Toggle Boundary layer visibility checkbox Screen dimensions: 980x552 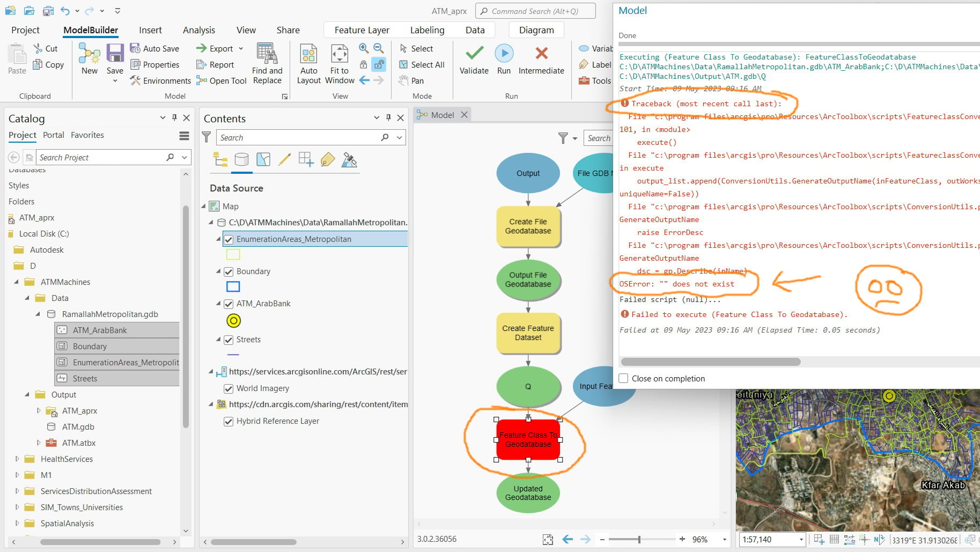tap(229, 271)
